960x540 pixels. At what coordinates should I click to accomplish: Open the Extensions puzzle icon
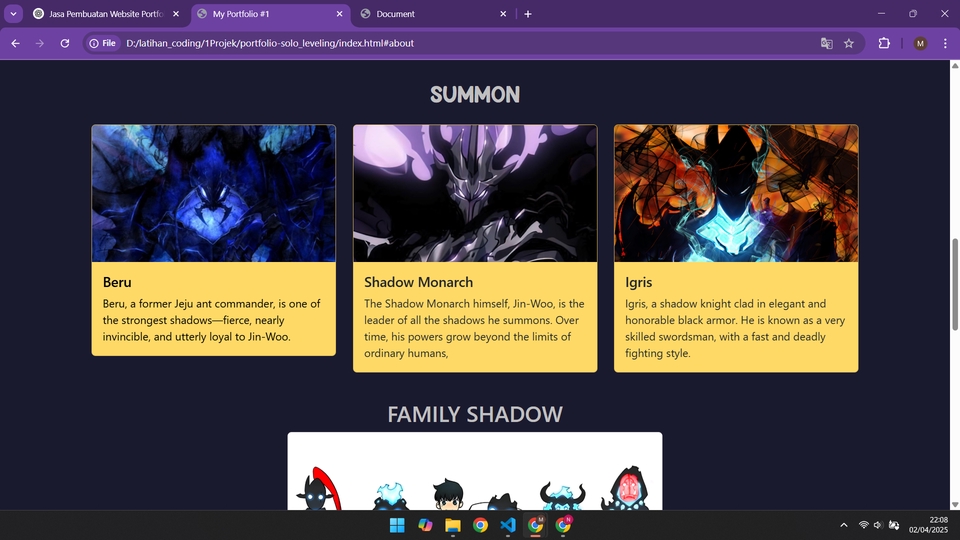[884, 43]
